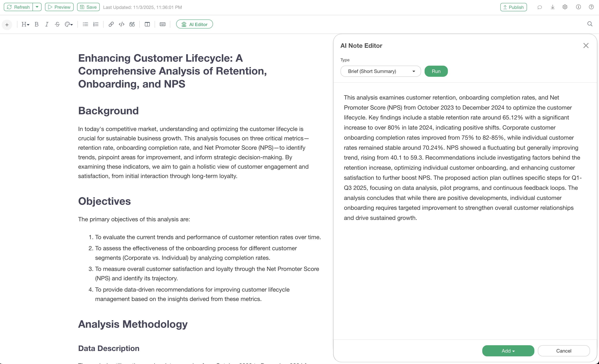Viewport: 599px width, 364px height.
Task: Expand the Add button menu
Action: click(x=508, y=351)
